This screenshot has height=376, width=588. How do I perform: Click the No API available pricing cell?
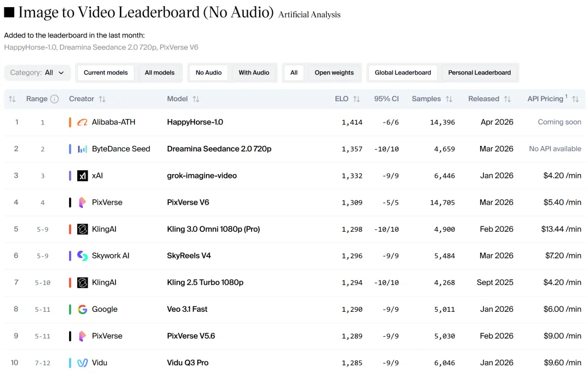[x=555, y=149]
